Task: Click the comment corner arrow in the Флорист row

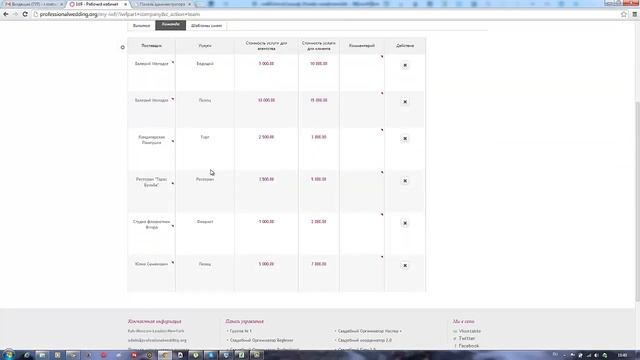Action: point(382,215)
